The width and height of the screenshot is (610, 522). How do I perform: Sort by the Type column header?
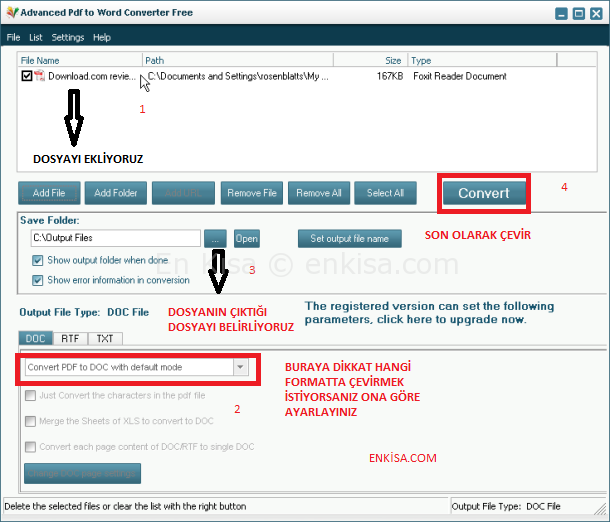[482, 60]
